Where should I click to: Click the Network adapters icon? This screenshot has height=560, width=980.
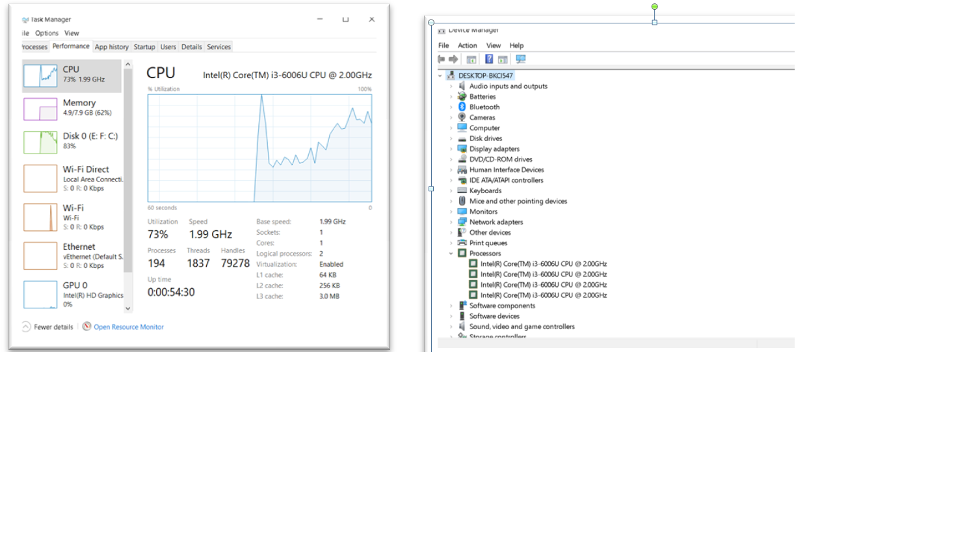462,222
